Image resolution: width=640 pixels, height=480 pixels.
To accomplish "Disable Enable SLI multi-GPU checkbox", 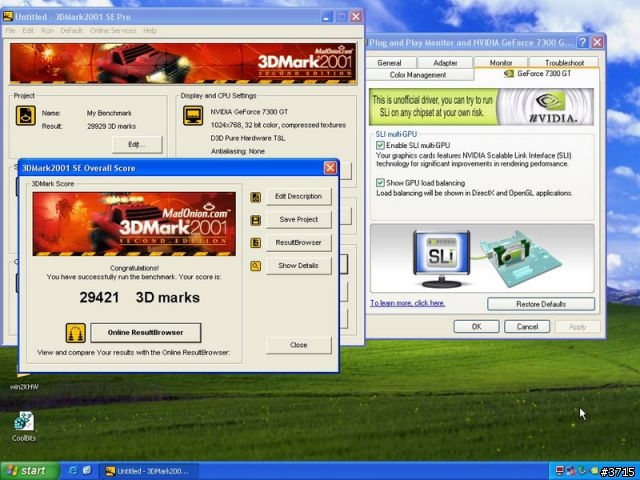I will click(380, 145).
